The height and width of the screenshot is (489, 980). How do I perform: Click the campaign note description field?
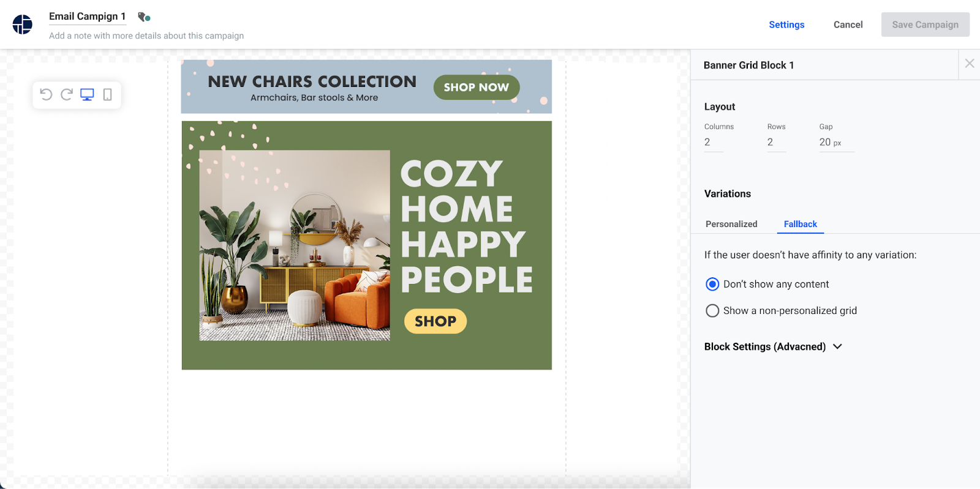146,35
